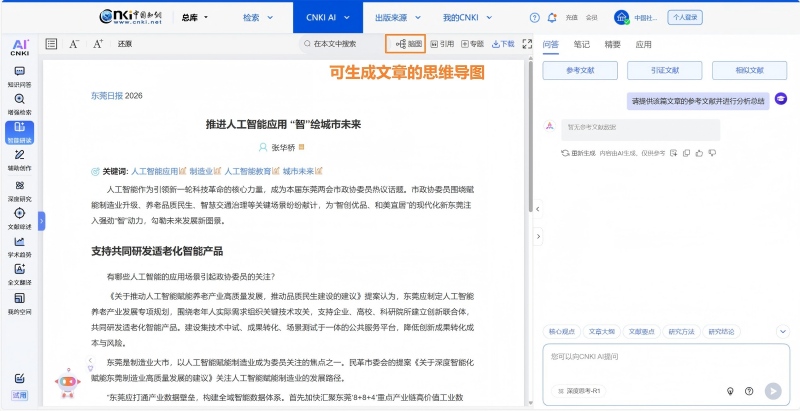
Task: Open the table of contents outline icon
Action: point(49,44)
